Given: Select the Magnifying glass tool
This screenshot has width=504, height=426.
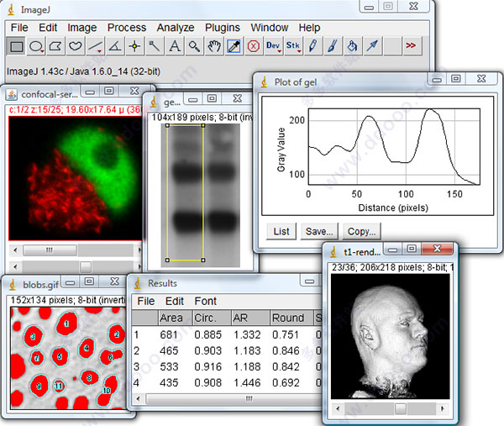Looking at the screenshot, I should 194,46.
